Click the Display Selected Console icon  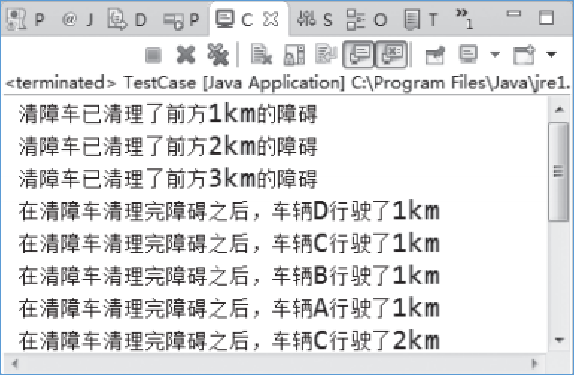click(x=468, y=54)
